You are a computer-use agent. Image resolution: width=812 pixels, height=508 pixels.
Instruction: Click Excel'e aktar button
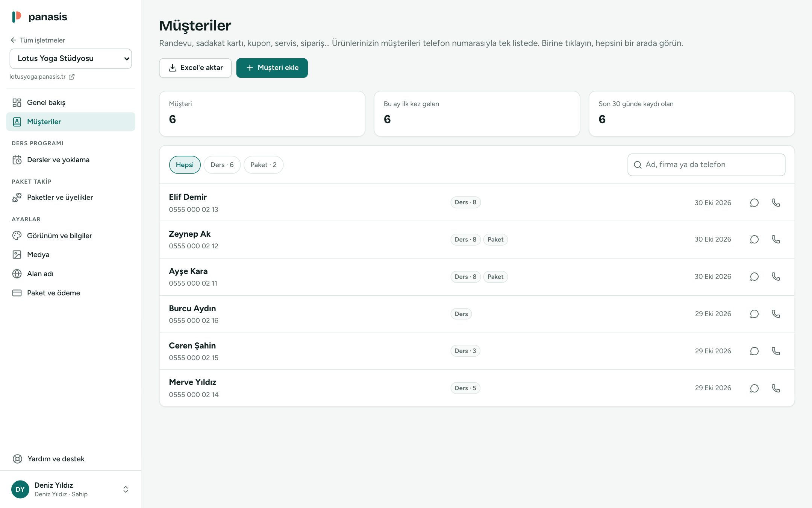pos(195,68)
